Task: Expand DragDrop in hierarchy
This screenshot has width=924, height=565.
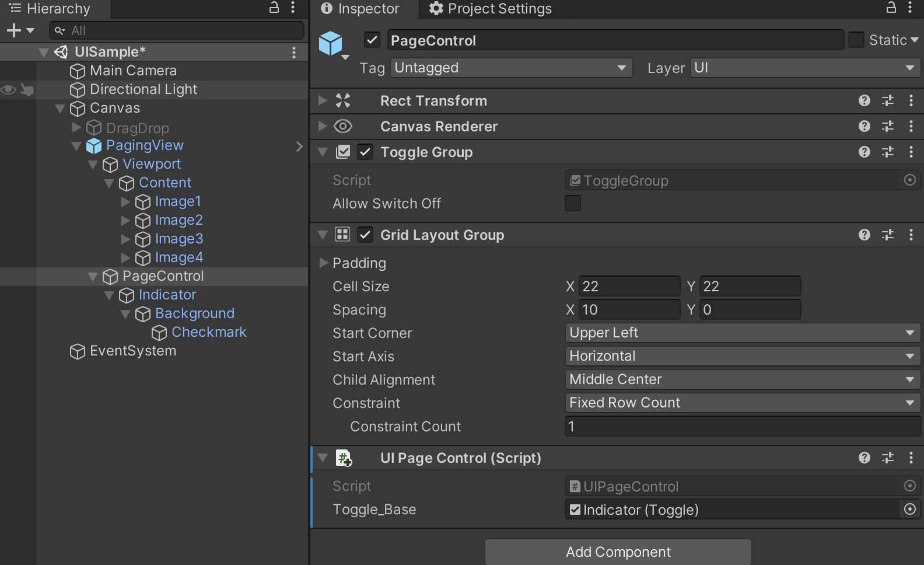Action: point(76,127)
